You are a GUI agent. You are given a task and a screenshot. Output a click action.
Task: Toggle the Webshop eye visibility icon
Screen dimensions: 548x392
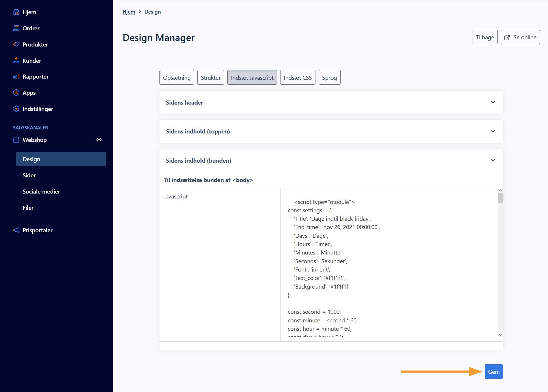[x=99, y=140]
